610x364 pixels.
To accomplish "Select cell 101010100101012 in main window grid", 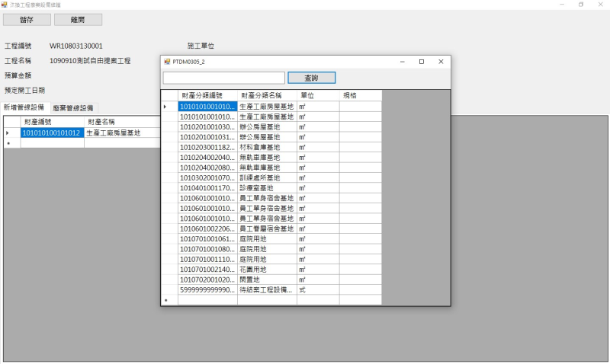I will 52,133.
